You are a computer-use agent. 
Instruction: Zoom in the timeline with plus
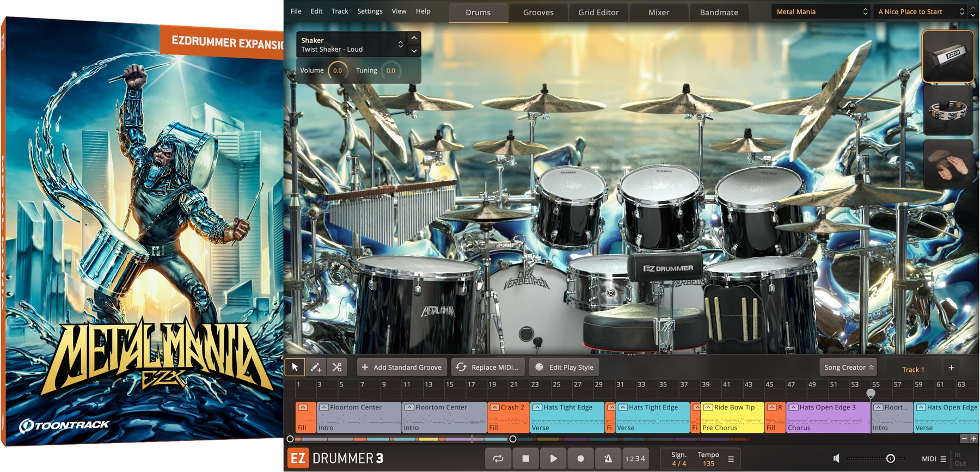click(973, 438)
